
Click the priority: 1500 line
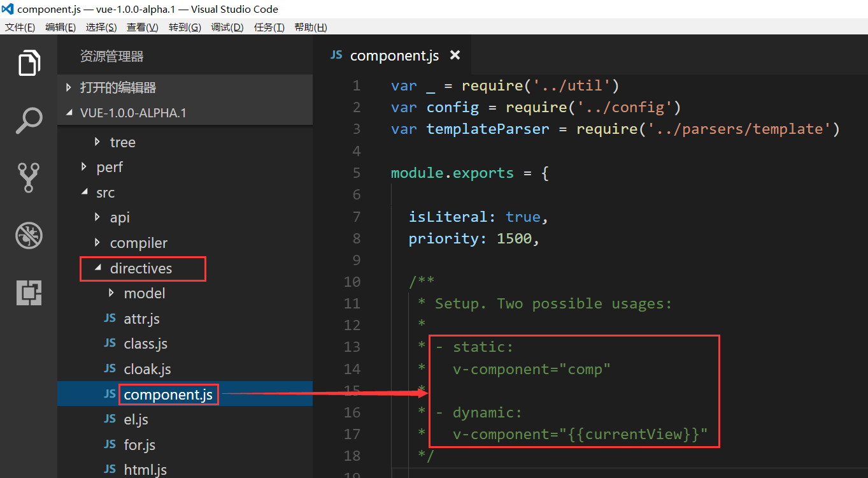click(x=474, y=238)
